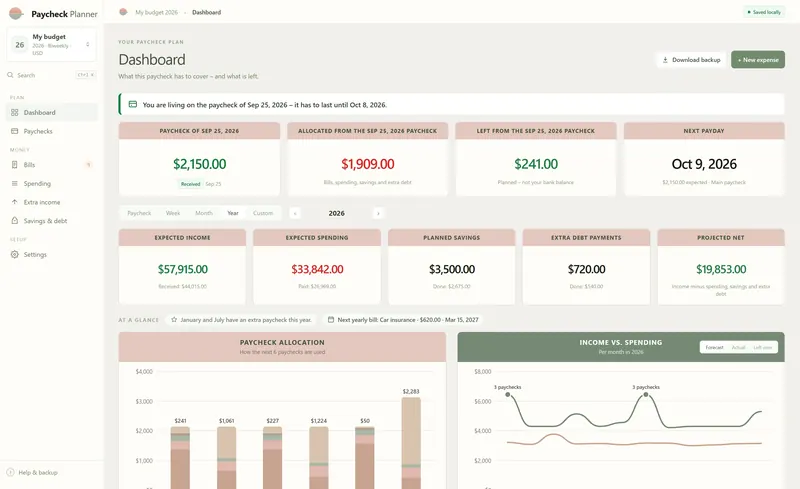This screenshot has height=489, width=800.
Task: Click the Spending list icon in sidebar
Action: [14, 183]
